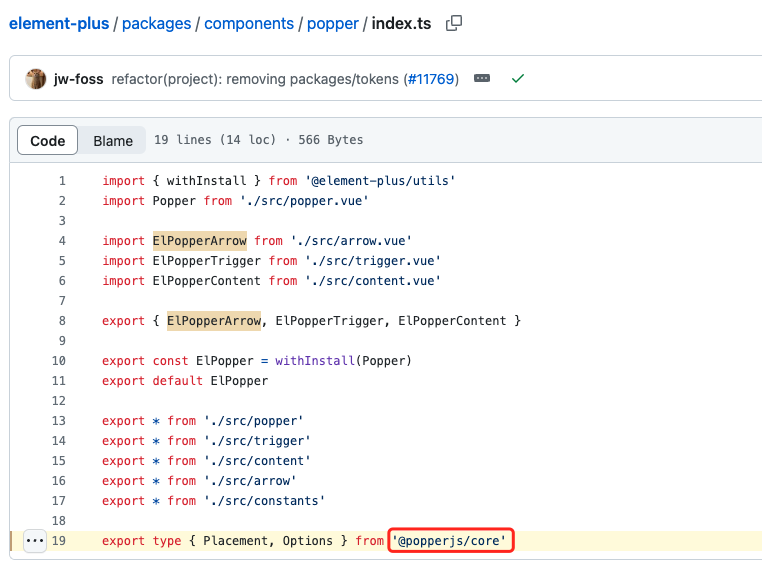Screen dimensions: 762x584
Task: Switch to the Blame view tab
Action: click(113, 141)
